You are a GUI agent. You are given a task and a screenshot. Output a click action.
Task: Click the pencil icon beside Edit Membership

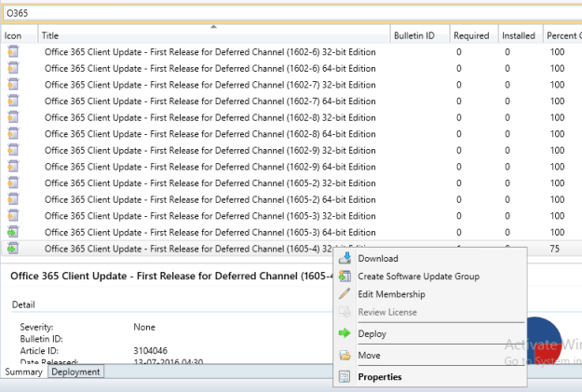345,293
